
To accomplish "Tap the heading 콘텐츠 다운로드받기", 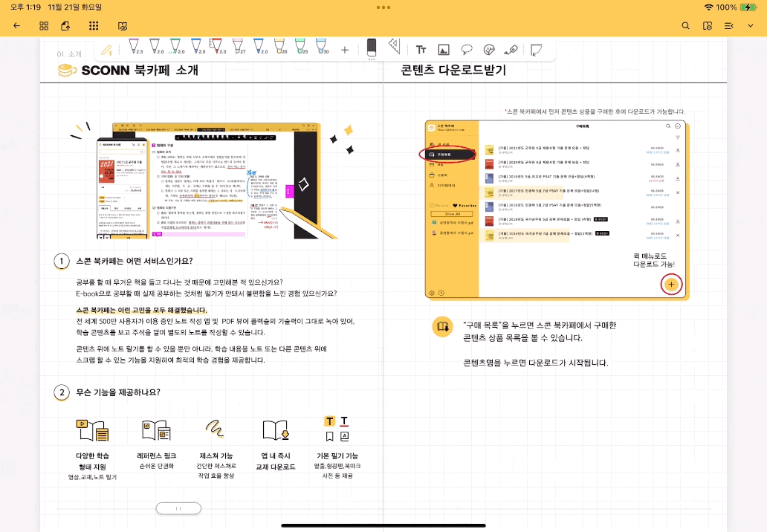I will pyautogui.click(x=453, y=70).
